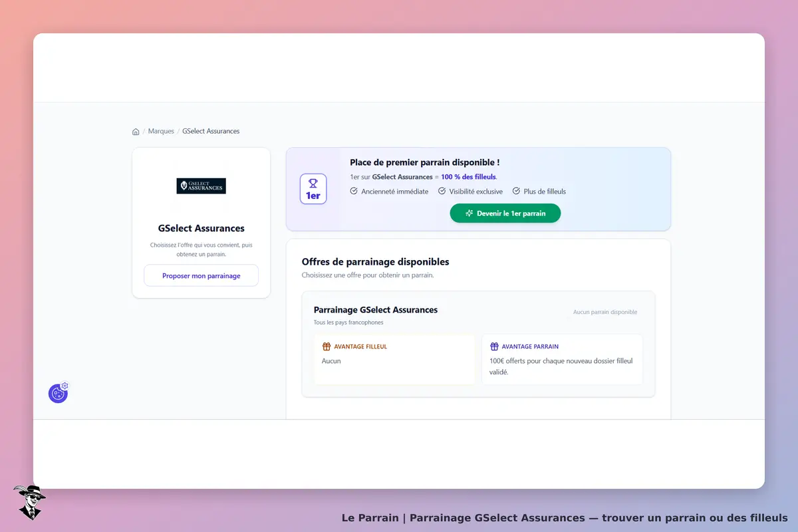
Task: Click the GSelect Assurances card title
Action: coord(201,228)
